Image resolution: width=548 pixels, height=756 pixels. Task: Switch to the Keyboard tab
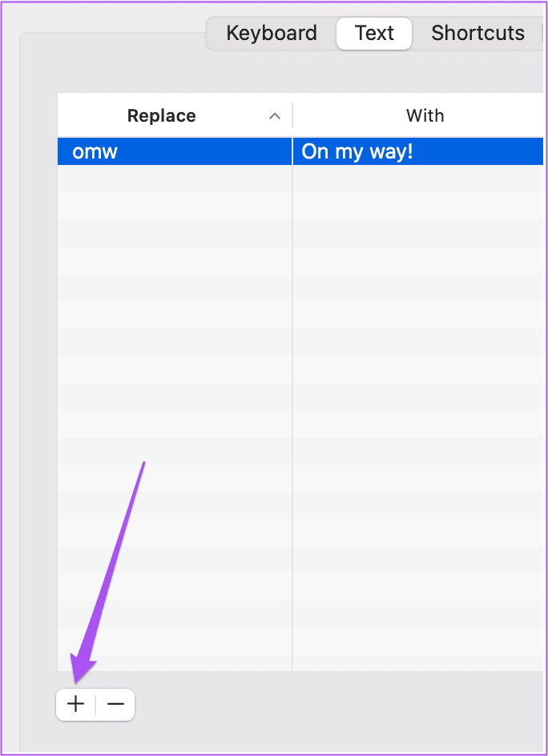(272, 34)
